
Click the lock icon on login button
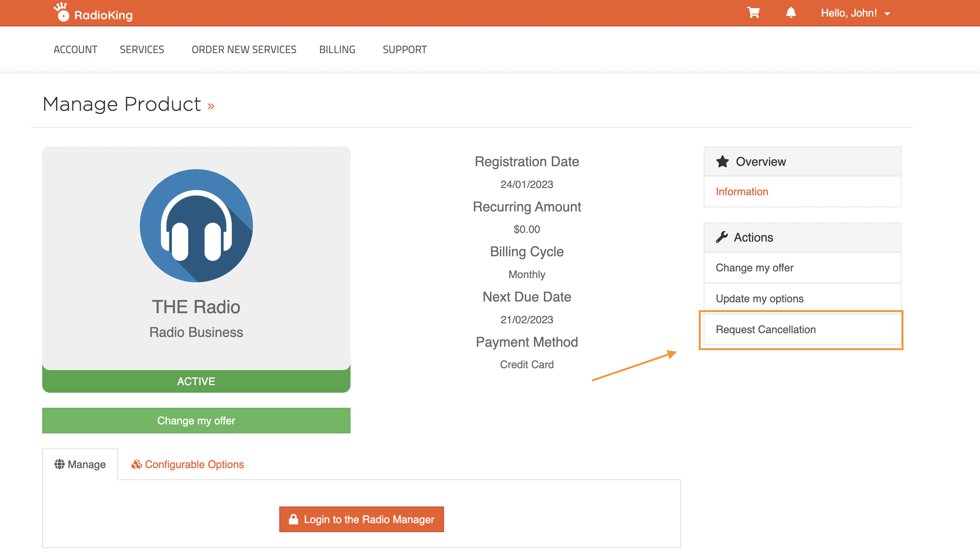coord(293,519)
